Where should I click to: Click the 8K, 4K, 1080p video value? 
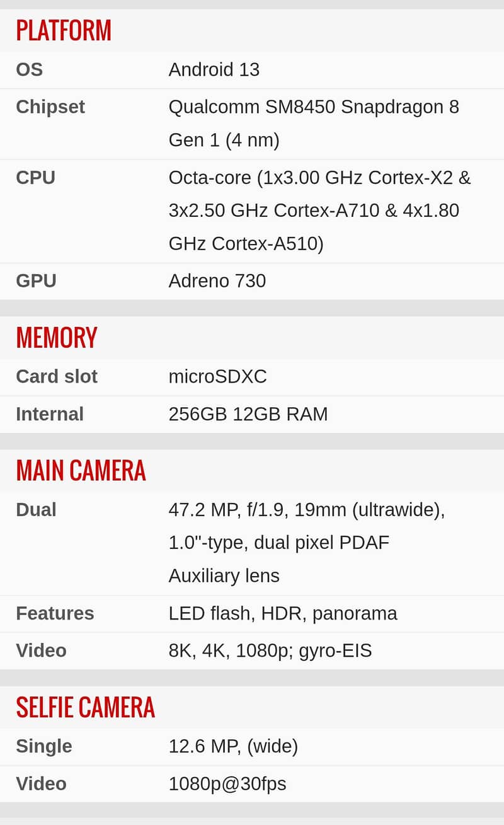pyautogui.click(x=270, y=650)
